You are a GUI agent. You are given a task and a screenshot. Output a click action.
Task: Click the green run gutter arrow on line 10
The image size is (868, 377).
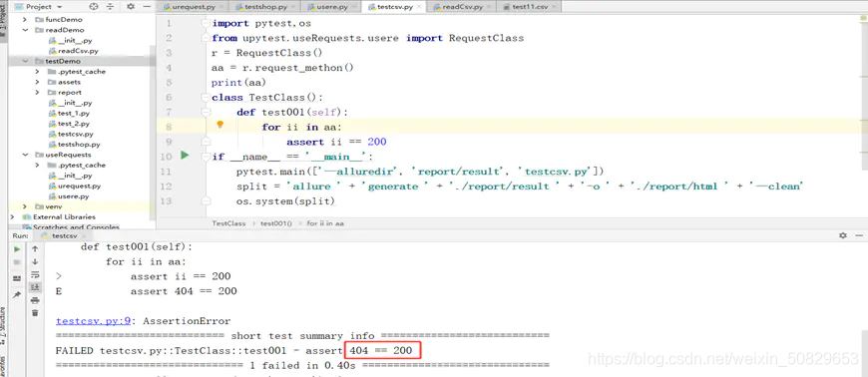point(185,156)
